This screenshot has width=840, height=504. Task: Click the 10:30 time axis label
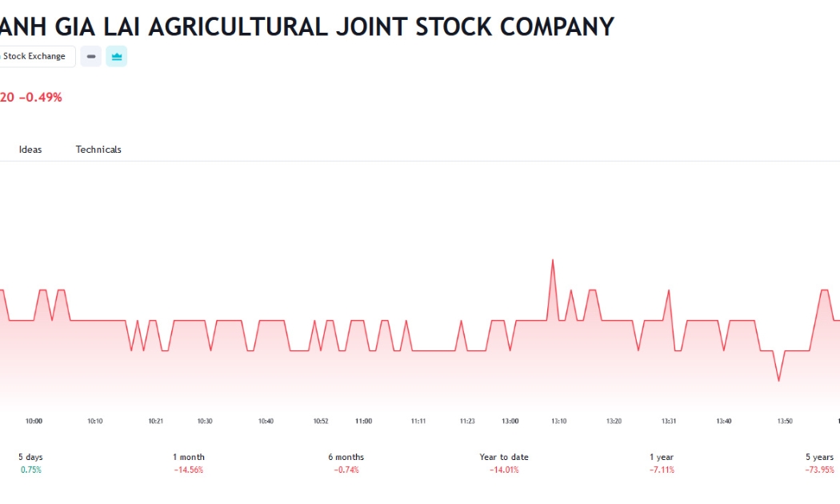pos(205,421)
